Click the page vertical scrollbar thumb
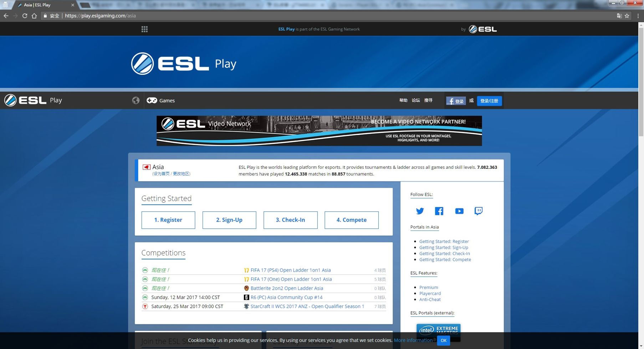The height and width of the screenshot is (349, 644). (641, 81)
